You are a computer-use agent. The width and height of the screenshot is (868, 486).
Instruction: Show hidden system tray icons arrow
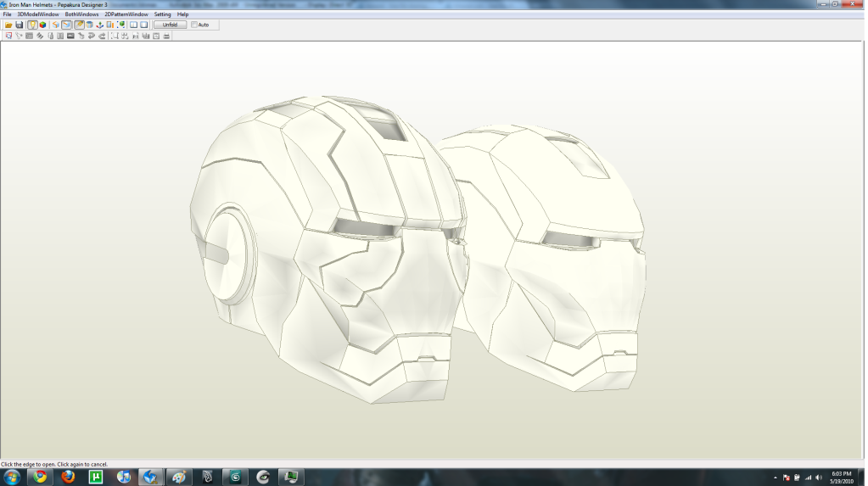coord(775,478)
